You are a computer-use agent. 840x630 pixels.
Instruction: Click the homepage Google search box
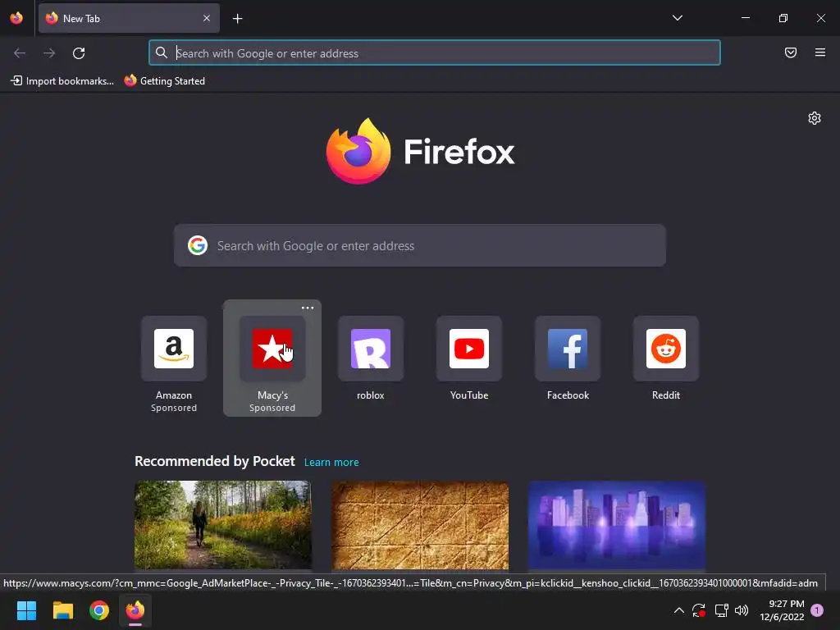point(419,245)
